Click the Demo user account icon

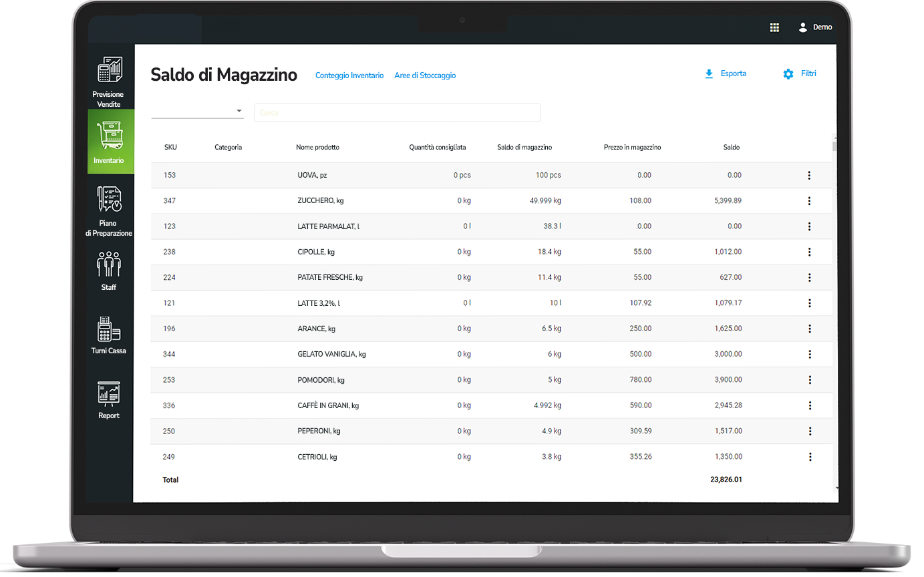[x=802, y=27]
